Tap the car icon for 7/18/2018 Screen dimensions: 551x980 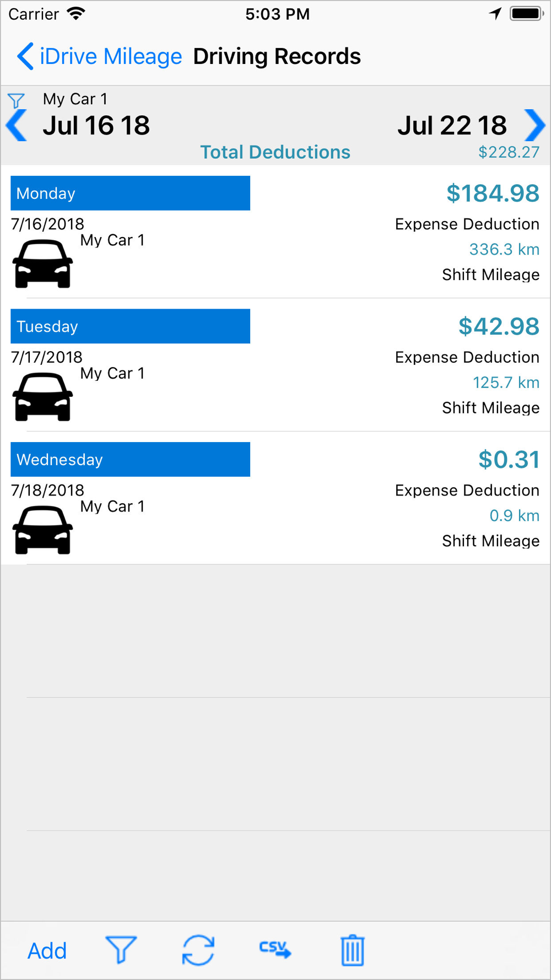[x=43, y=530]
